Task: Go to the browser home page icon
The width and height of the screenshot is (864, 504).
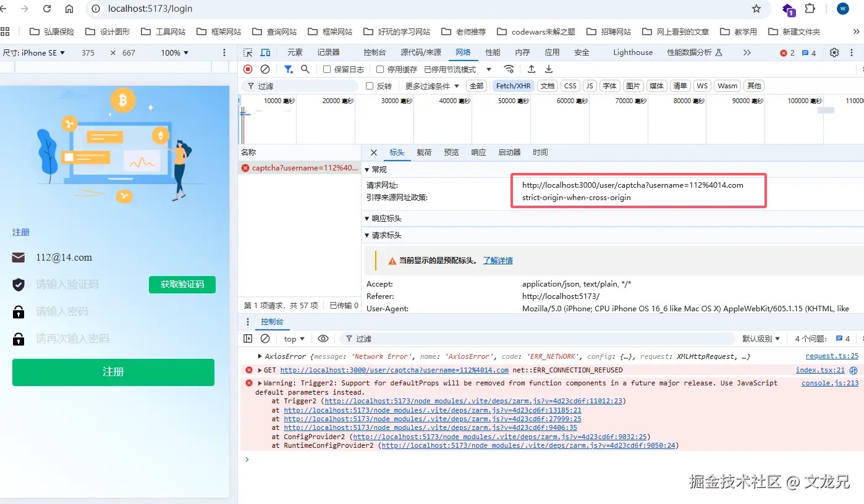Action: click(x=69, y=9)
